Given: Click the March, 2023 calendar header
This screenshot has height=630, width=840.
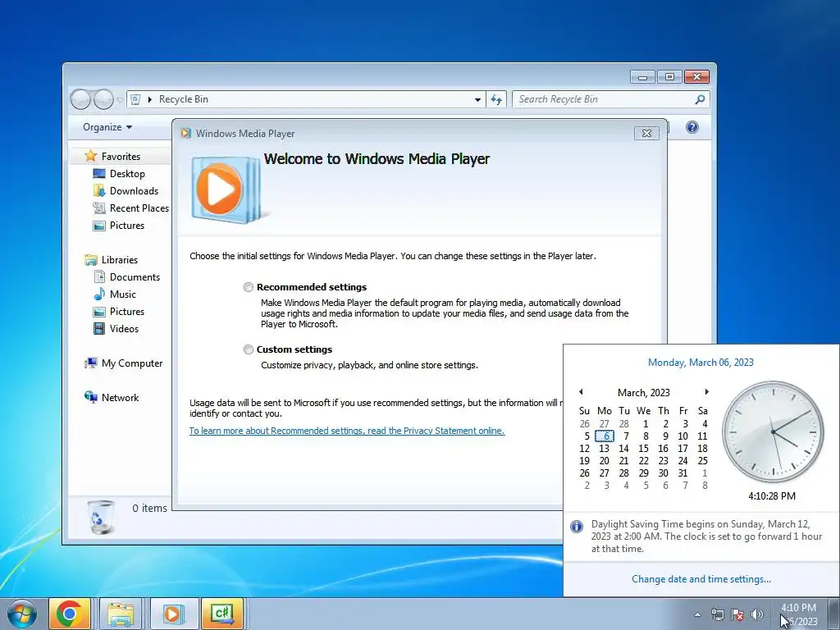Looking at the screenshot, I should [x=643, y=393].
